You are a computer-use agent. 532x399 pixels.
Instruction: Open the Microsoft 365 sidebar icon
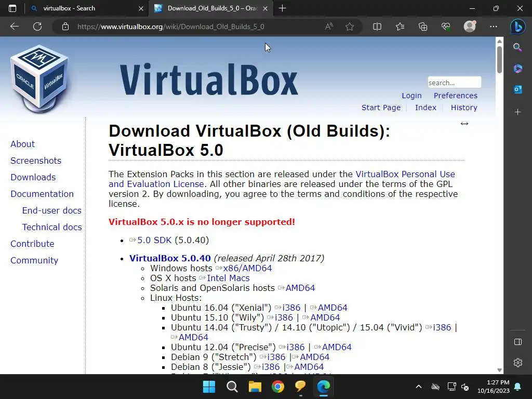[x=518, y=68]
